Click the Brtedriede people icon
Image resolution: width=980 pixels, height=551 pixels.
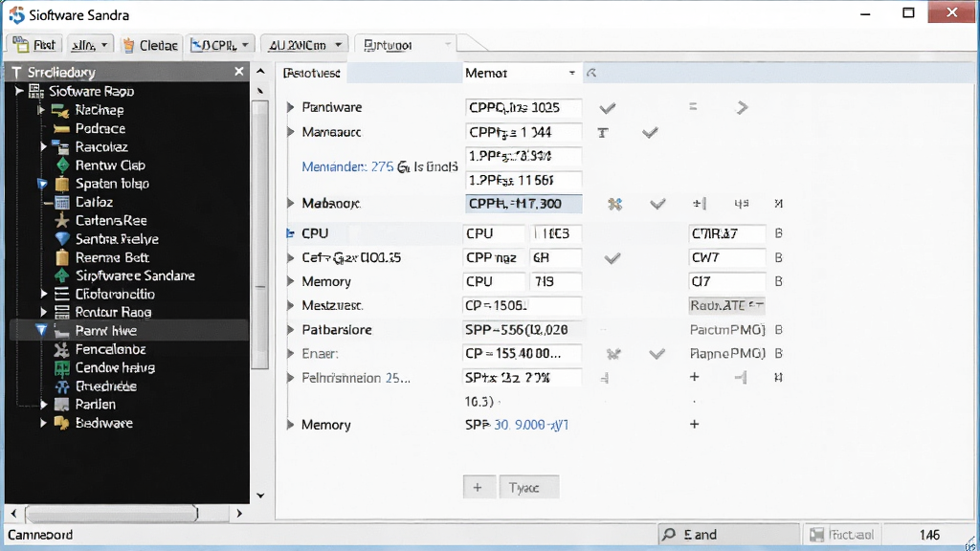click(x=62, y=386)
